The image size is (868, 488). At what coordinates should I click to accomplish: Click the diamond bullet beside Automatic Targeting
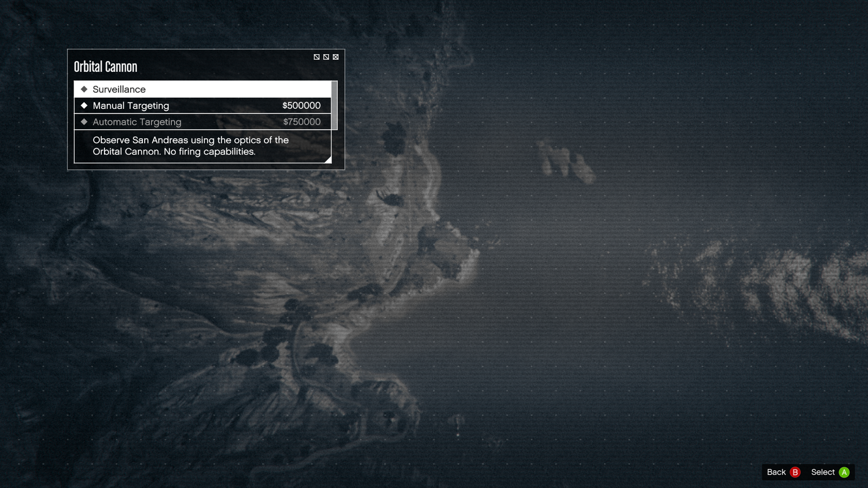[x=84, y=122]
